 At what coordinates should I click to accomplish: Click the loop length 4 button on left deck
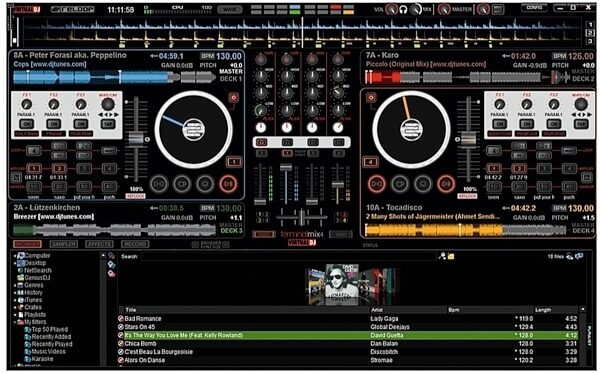click(34, 150)
